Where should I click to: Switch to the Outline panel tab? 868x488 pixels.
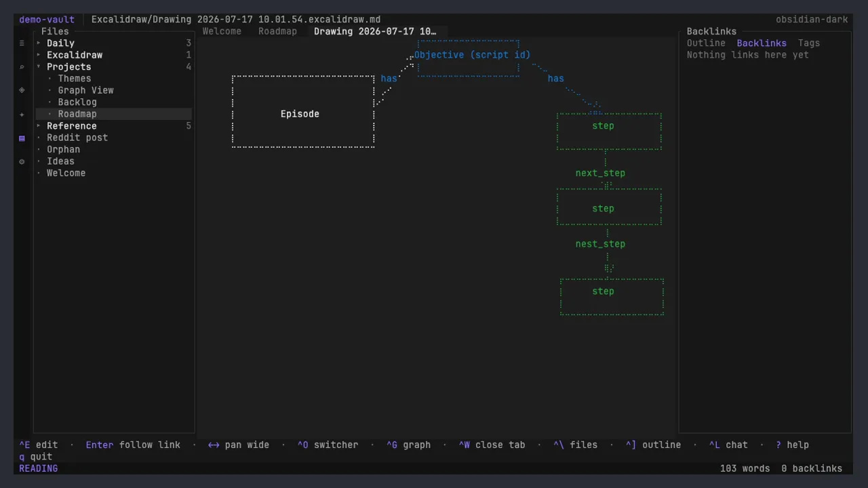(706, 43)
